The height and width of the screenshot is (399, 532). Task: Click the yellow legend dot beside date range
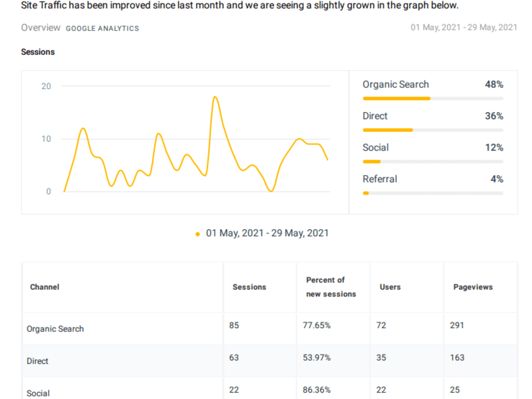tap(197, 234)
